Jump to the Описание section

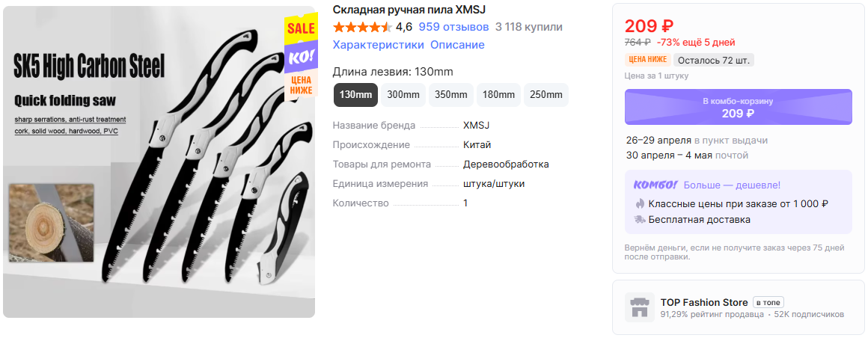pos(457,45)
